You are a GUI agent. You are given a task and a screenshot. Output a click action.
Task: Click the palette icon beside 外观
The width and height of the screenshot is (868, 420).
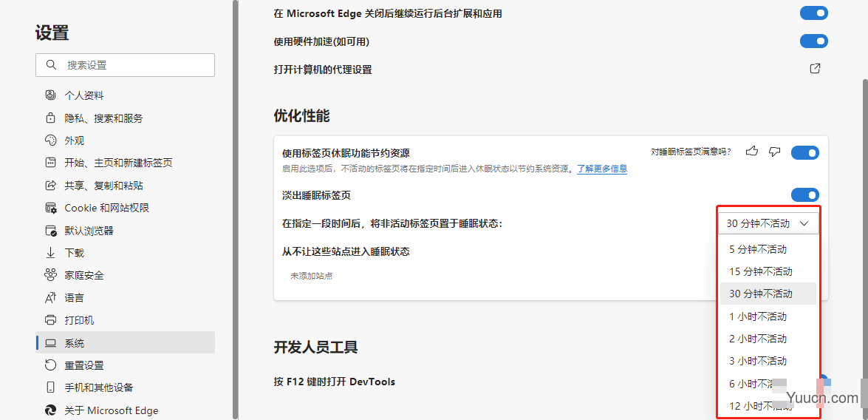click(x=50, y=140)
